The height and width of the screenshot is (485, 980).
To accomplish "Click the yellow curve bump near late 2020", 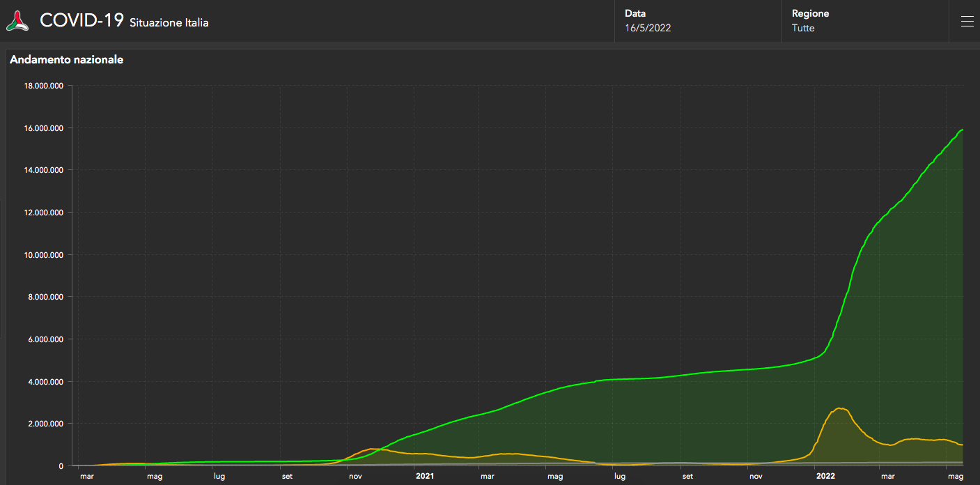I will [x=373, y=449].
